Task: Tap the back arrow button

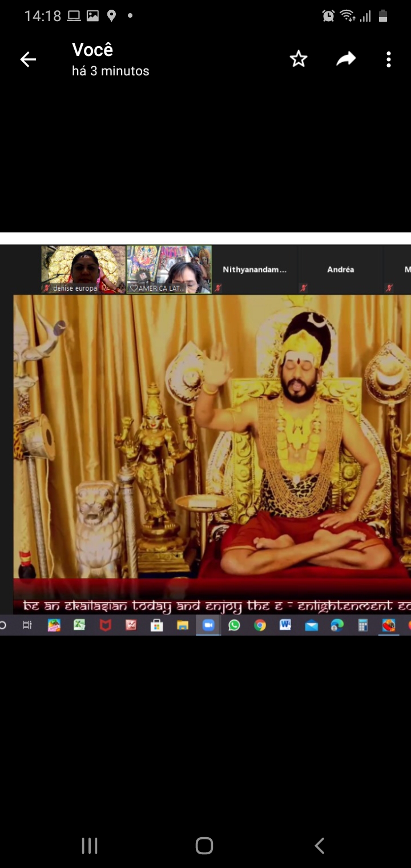Action: coord(28,59)
